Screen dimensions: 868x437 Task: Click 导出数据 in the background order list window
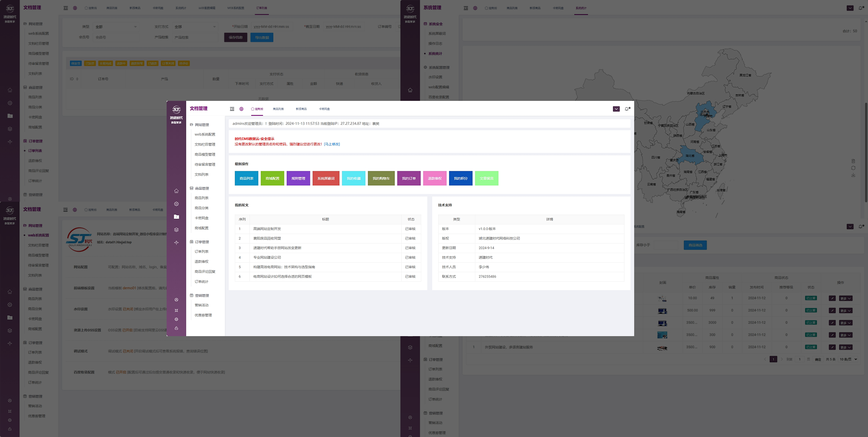[x=262, y=38]
